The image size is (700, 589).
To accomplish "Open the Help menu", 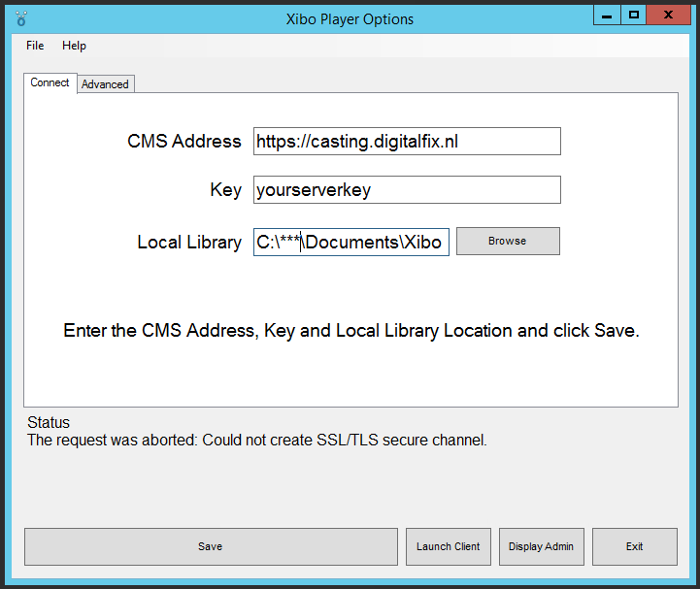I will 74,46.
